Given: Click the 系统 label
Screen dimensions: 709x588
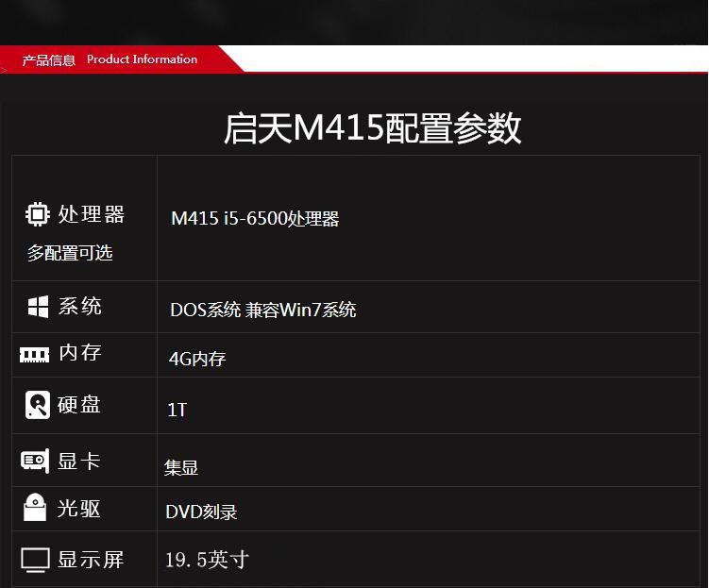Looking at the screenshot, I should pyautogui.click(x=80, y=306).
